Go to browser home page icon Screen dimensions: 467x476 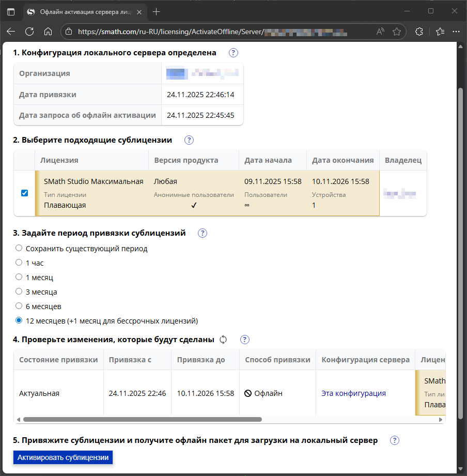click(48, 31)
